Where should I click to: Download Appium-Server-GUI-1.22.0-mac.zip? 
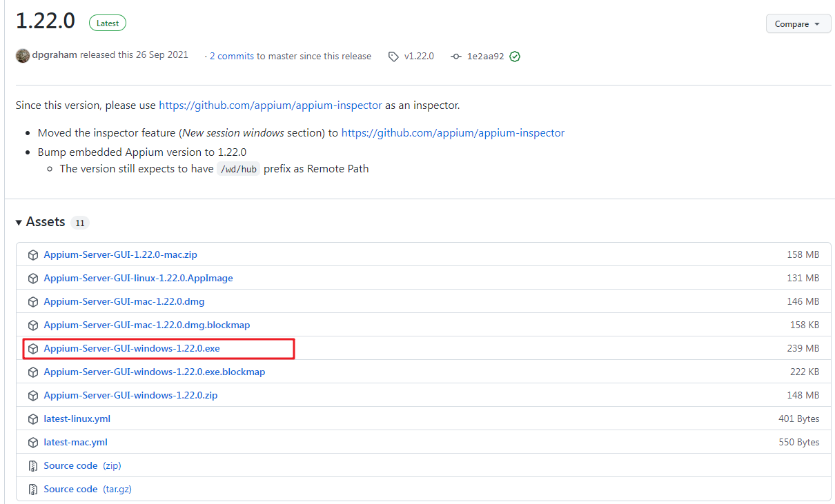coord(120,254)
